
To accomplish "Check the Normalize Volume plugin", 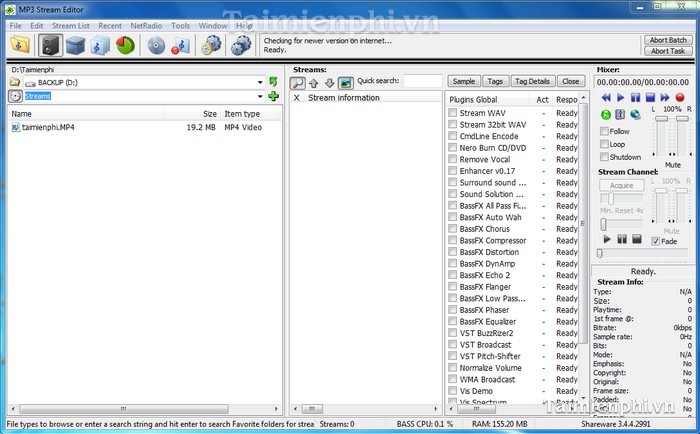I will click(x=453, y=367).
